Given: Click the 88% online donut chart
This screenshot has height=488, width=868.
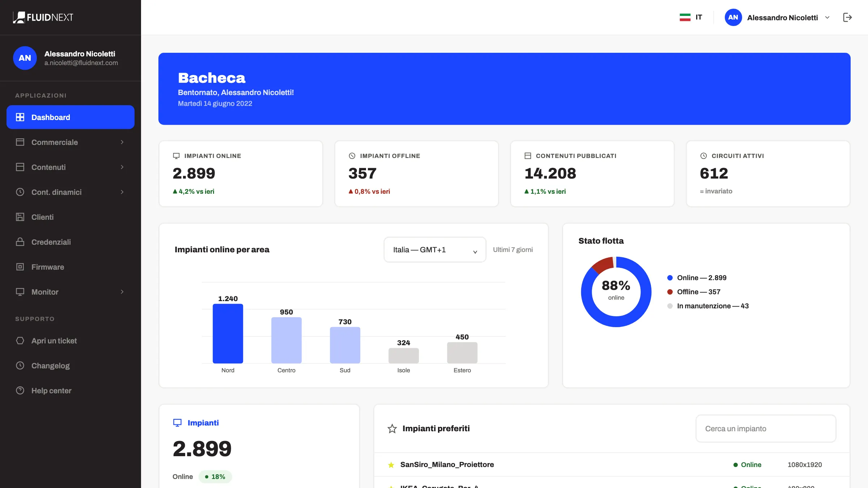Looking at the screenshot, I should (x=616, y=292).
